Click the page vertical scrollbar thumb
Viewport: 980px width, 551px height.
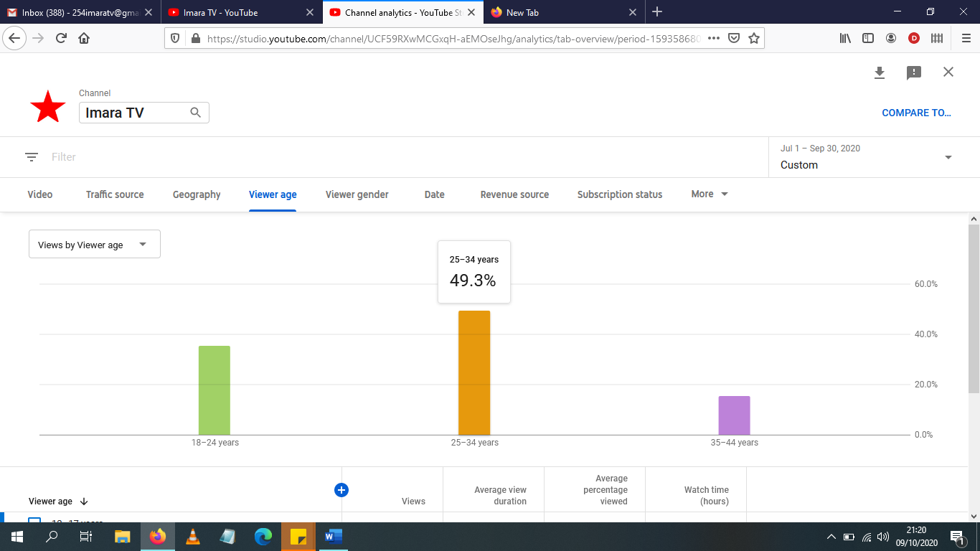pyautogui.click(x=974, y=309)
